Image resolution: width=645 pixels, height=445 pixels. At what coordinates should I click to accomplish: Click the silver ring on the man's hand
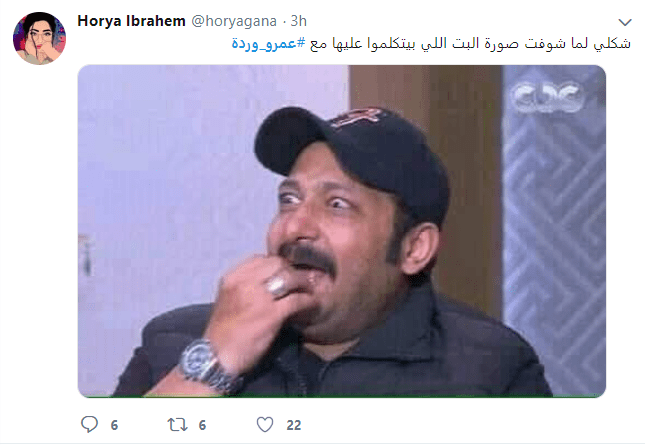pos(277,286)
